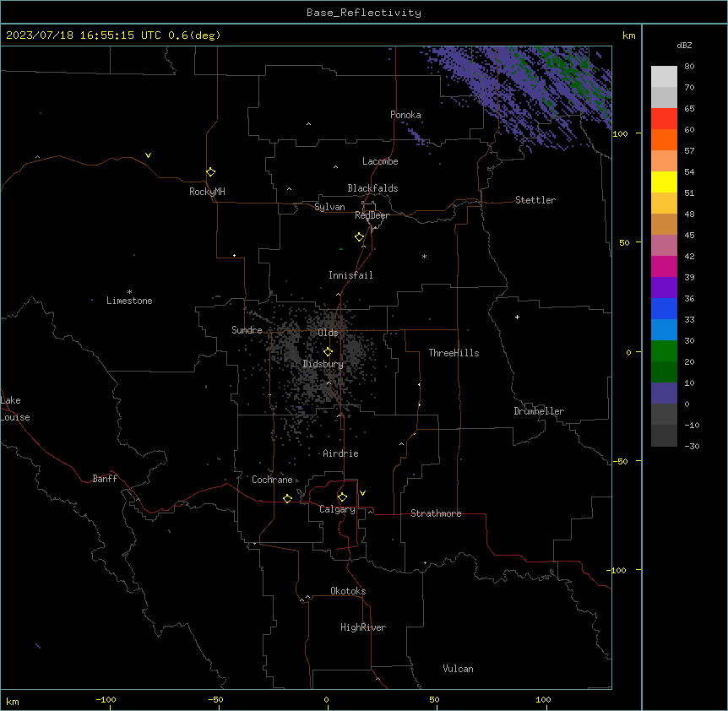Click the Lacombe city label

[380, 161]
